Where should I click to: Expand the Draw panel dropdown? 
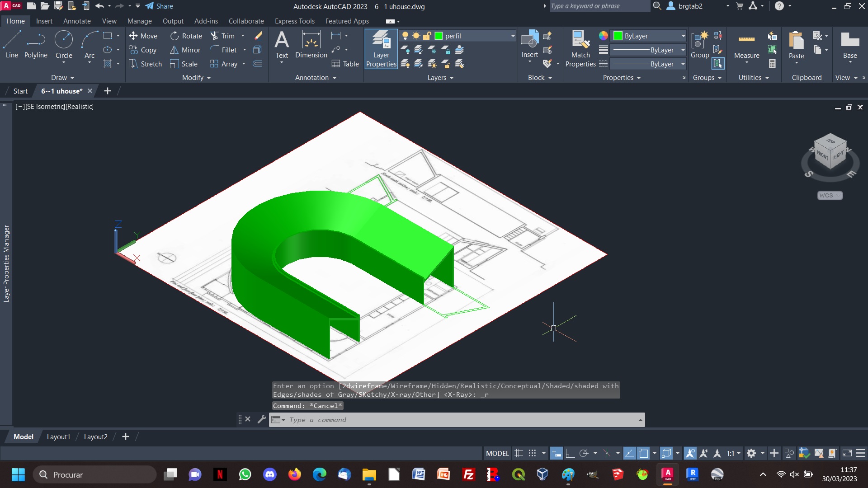point(62,77)
